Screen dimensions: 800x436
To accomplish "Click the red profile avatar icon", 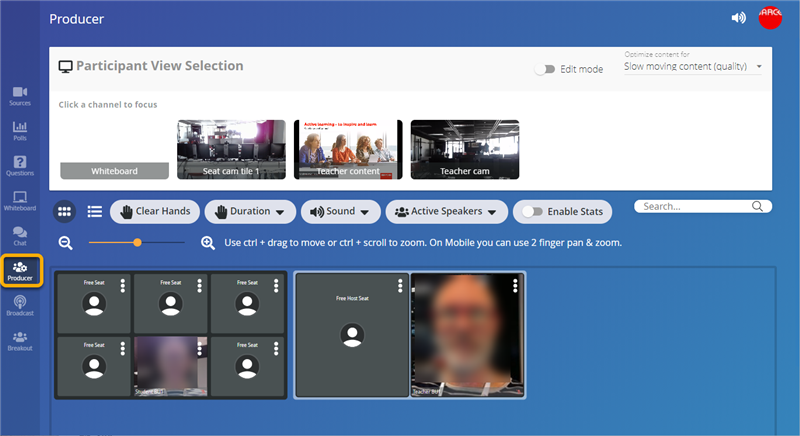I will click(770, 18).
